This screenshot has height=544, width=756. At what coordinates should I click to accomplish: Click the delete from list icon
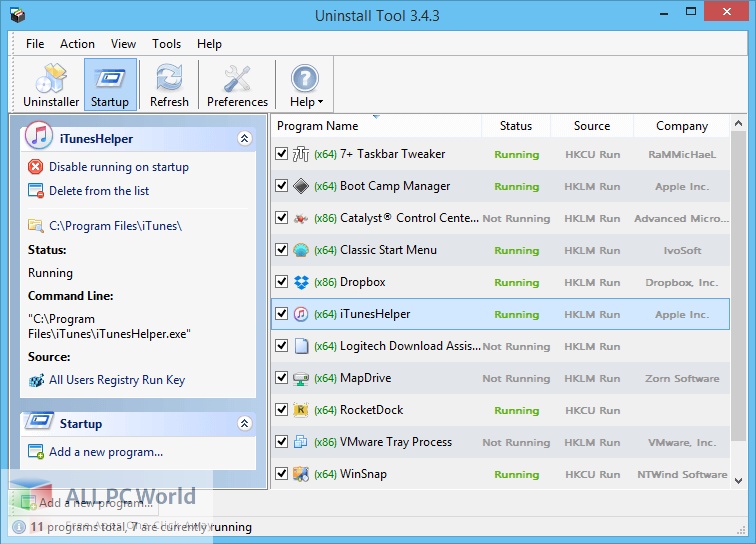point(36,190)
